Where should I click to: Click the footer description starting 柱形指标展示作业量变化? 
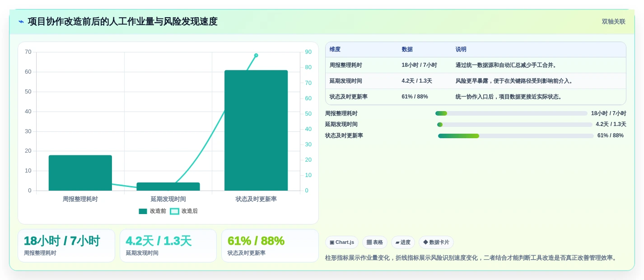(x=471, y=258)
